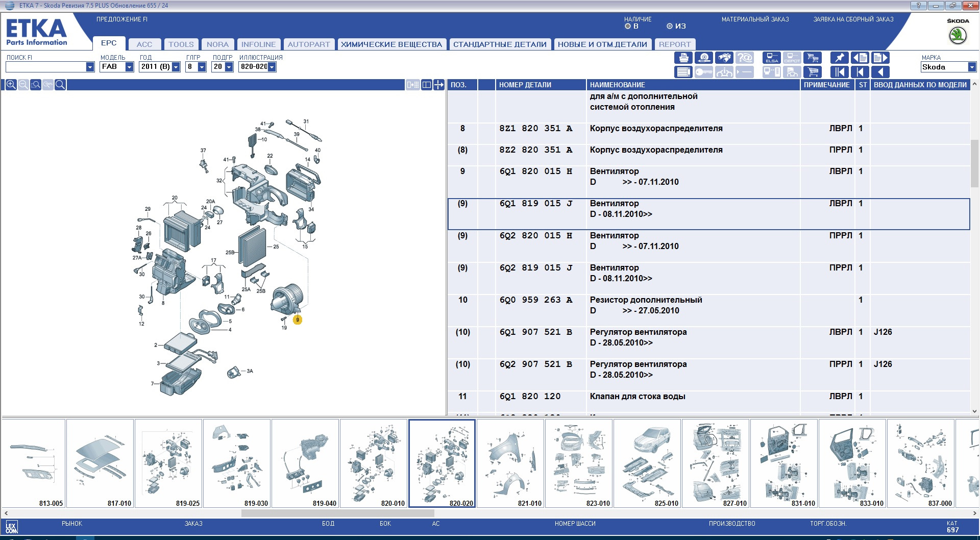Select the НАЛИЧИЕ 'ИЗ' radio option
This screenshot has height=540, width=980.
670,26
